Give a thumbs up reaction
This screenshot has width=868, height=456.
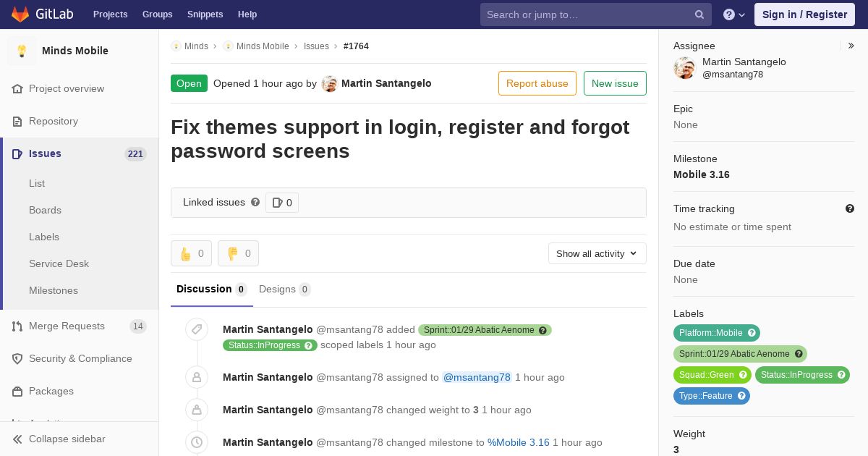point(191,253)
